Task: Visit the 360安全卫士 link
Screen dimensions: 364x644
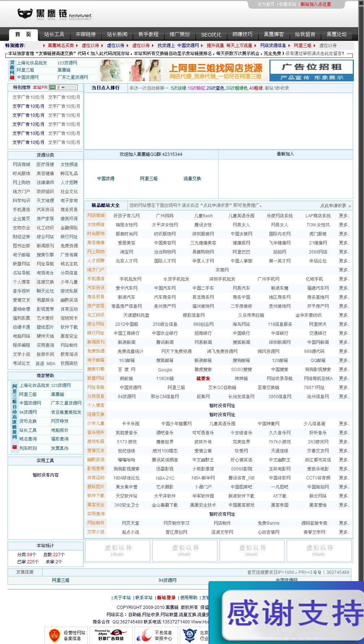Action: pyautogui.click(x=126, y=505)
